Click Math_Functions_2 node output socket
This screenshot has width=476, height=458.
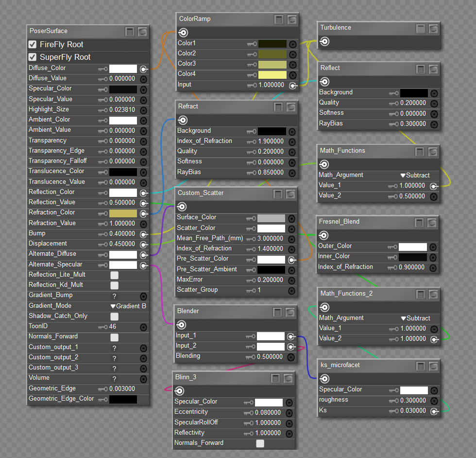324,307
